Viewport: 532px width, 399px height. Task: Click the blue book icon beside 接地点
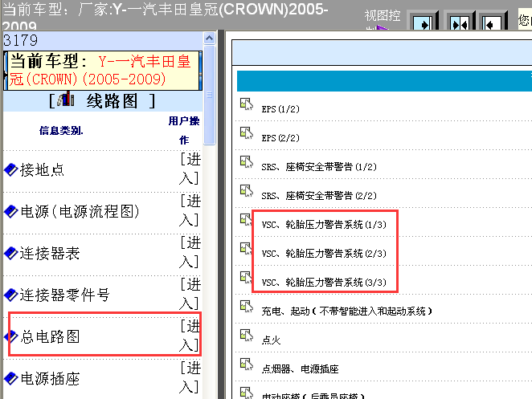11,170
